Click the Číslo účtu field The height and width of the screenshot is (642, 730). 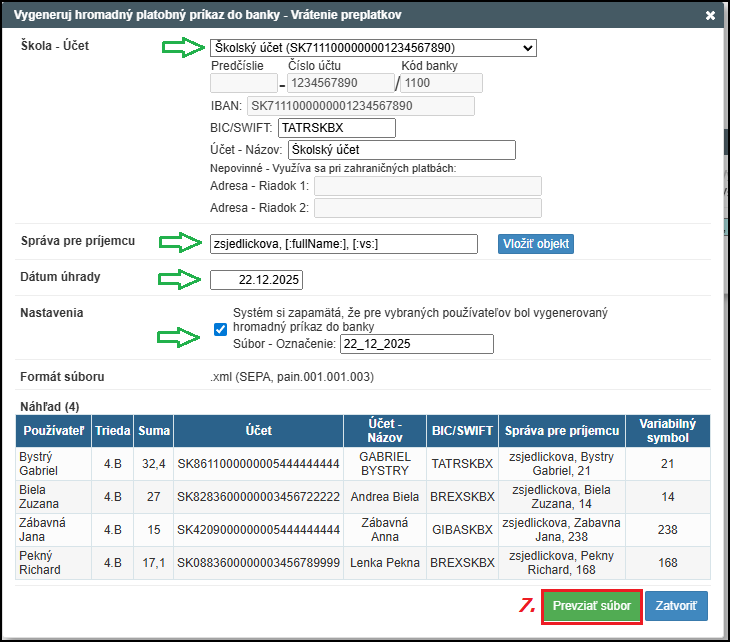click(x=341, y=83)
